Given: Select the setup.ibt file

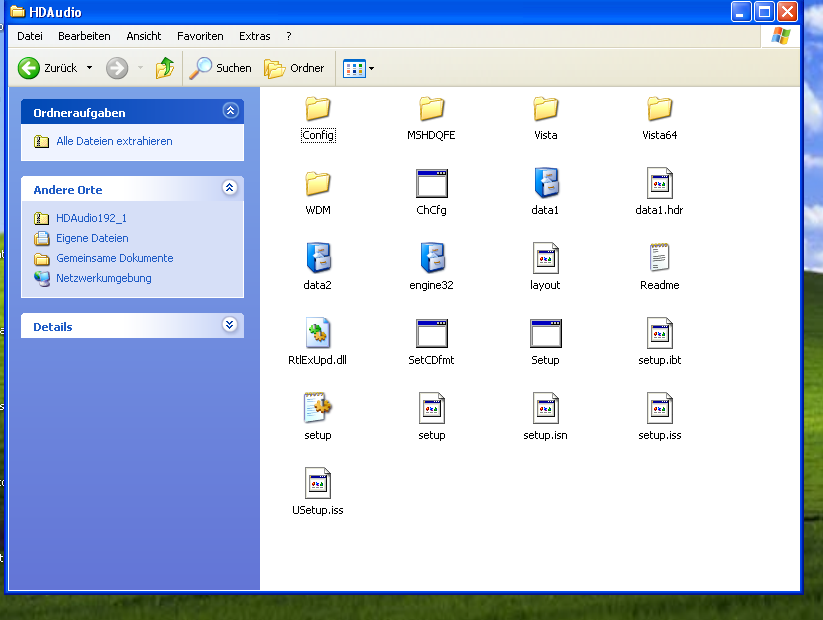Looking at the screenshot, I should tap(660, 342).
